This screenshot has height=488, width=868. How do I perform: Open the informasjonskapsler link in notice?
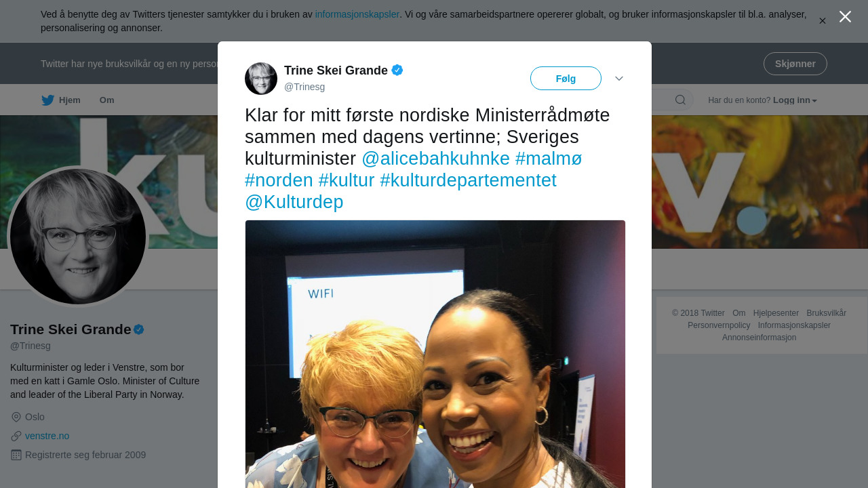357,14
